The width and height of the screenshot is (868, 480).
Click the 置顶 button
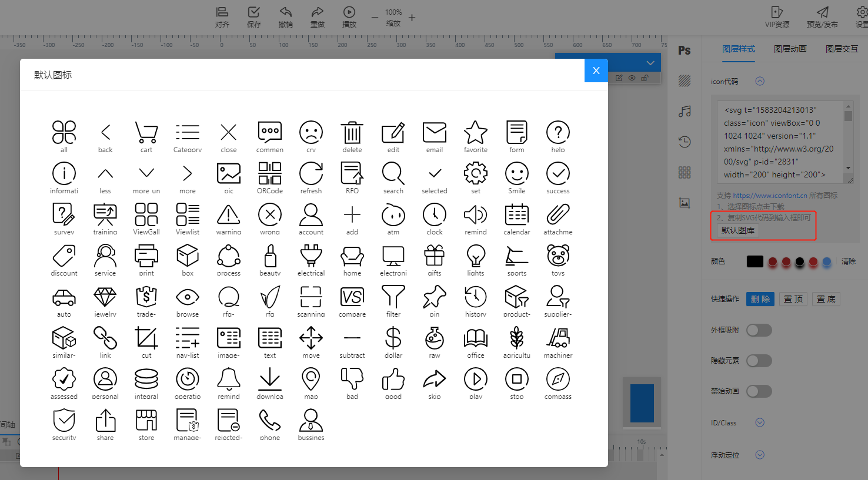pyautogui.click(x=793, y=299)
